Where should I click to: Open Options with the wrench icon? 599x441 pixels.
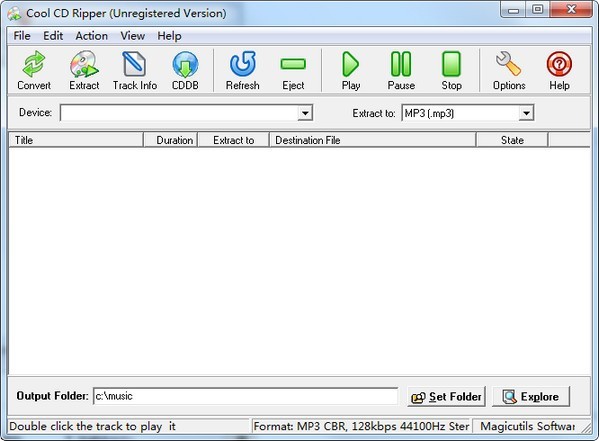coord(509,70)
